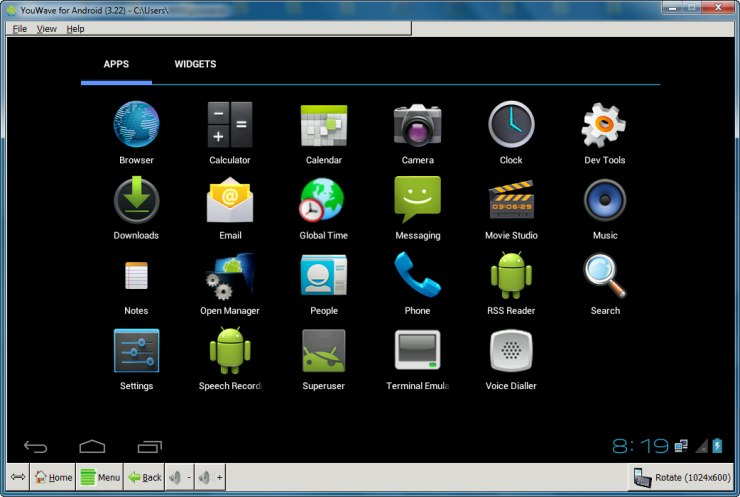The image size is (740, 497).
Task: Decrease volume with speaker minus button
Action: (179, 477)
